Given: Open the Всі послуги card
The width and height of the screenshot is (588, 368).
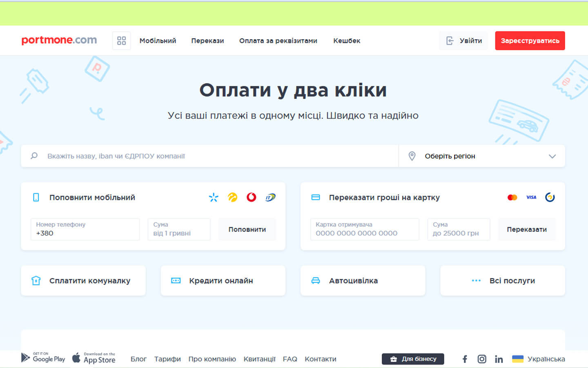Looking at the screenshot, I should [503, 280].
